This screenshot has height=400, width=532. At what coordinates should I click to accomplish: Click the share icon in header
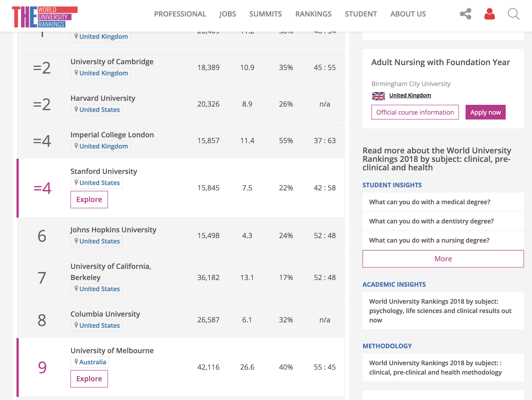tap(465, 14)
